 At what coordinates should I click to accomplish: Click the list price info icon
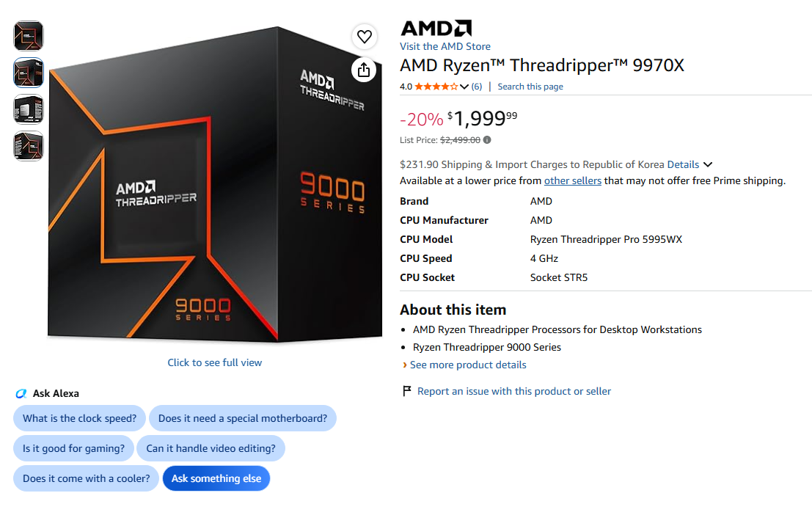click(x=487, y=140)
